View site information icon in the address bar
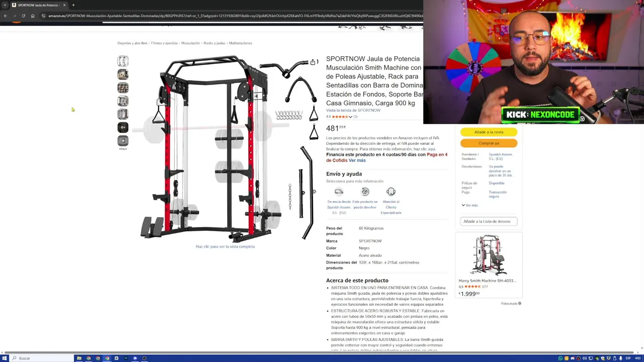This screenshot has height=362, width=644. (x=43, y=16)
